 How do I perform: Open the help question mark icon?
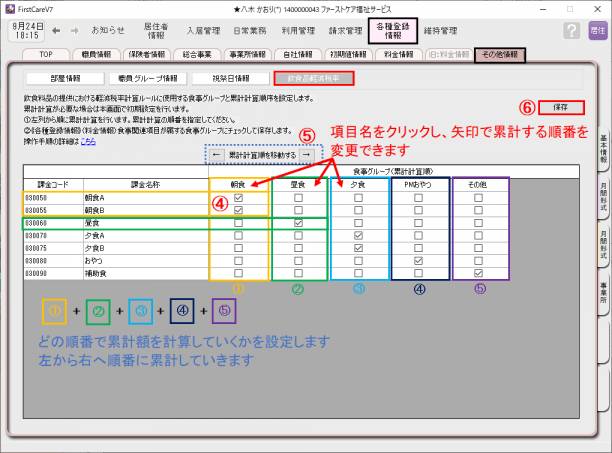click(x=571, y=31)
